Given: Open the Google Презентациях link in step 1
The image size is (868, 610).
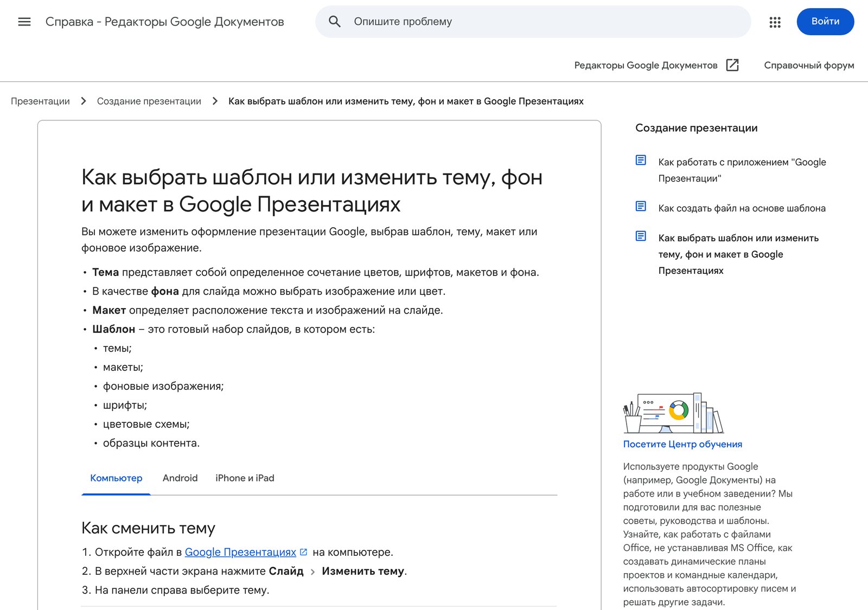Looking at the screenshot, I should (x=240, y=552).
